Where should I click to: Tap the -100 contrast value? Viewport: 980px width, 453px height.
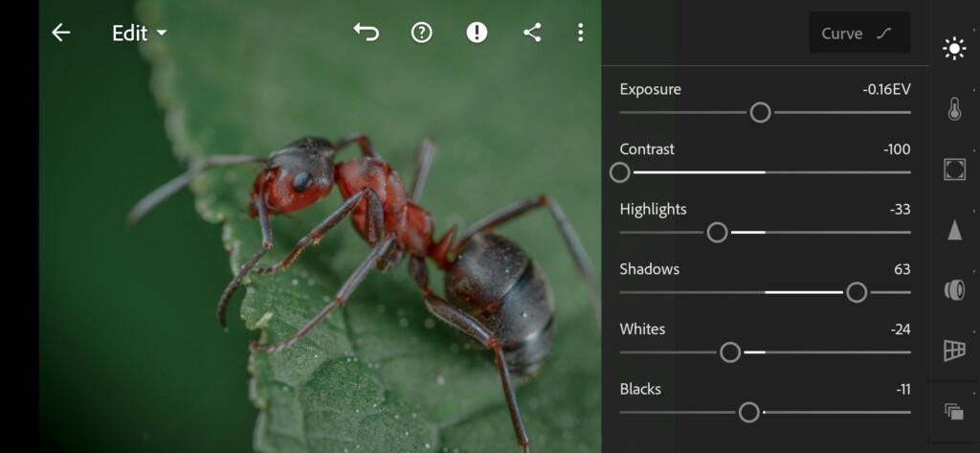(x=897, y=149)
